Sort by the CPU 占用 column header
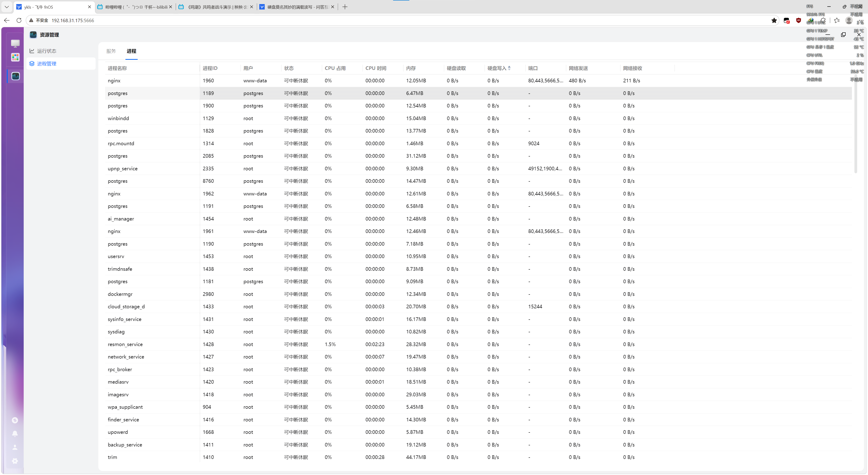The width and height of the screenshot is (868, 475). coord(335,68)
